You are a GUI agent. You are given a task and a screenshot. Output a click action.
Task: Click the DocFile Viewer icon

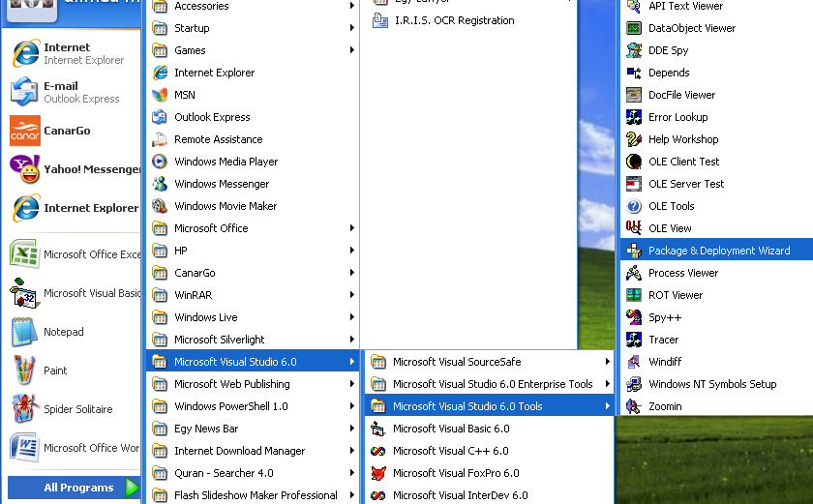(634, 95)
